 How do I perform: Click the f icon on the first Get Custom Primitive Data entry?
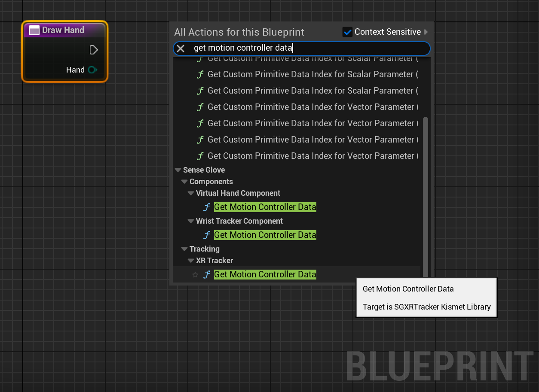coord(201,74)
